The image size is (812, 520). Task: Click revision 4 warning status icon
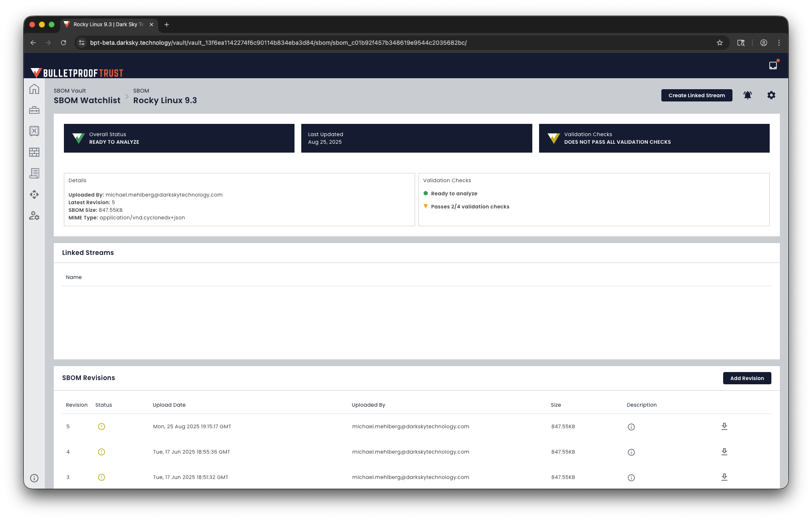tap(102, 452)
